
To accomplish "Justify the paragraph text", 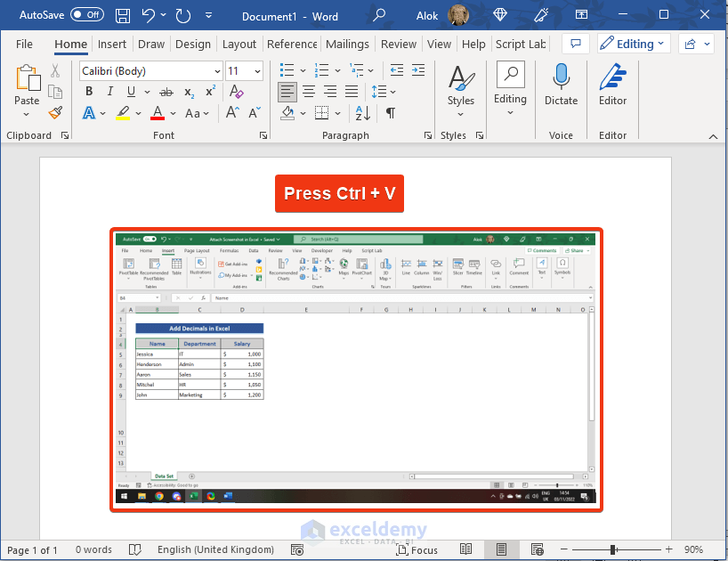I will tap(352, 92).
